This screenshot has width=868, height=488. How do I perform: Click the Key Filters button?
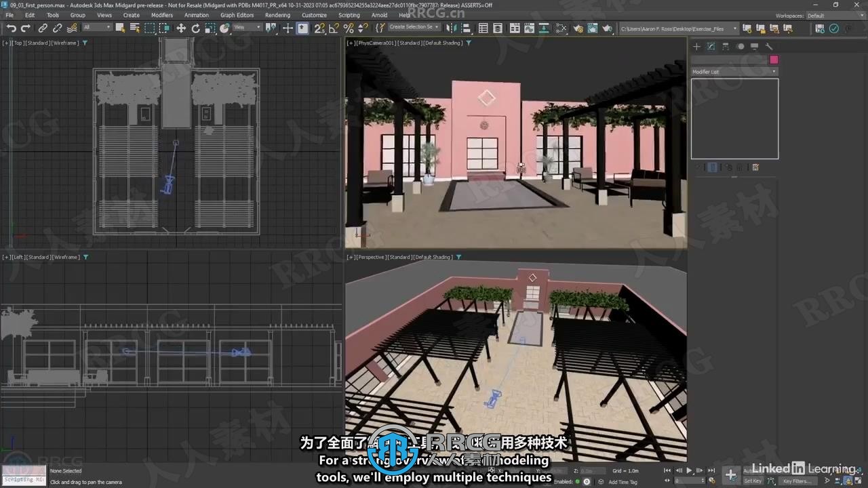[797, 481]
